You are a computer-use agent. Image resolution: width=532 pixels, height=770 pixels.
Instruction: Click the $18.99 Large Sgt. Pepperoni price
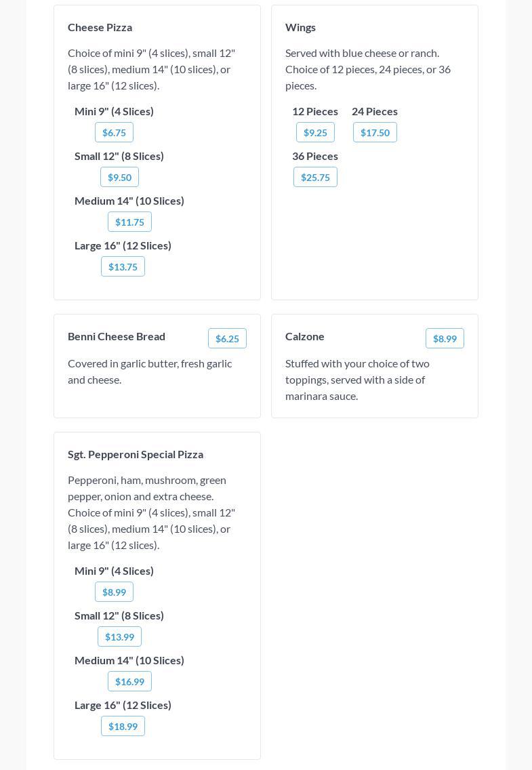click(123, 727)
